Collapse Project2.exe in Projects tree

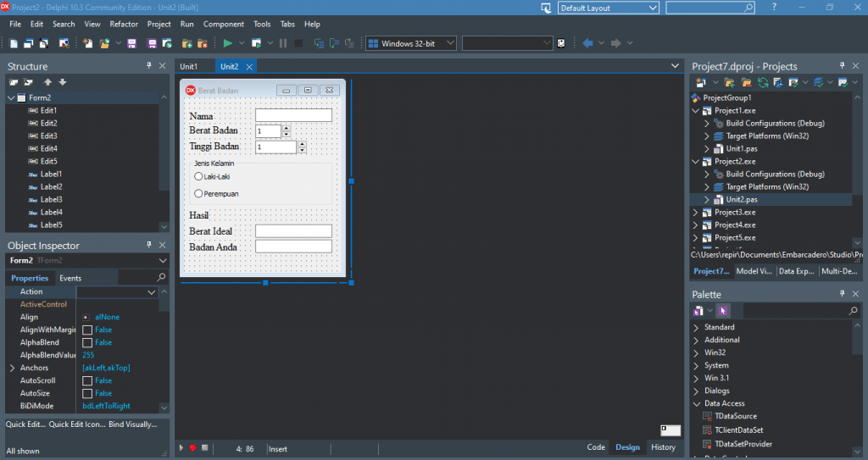[695, 162]
